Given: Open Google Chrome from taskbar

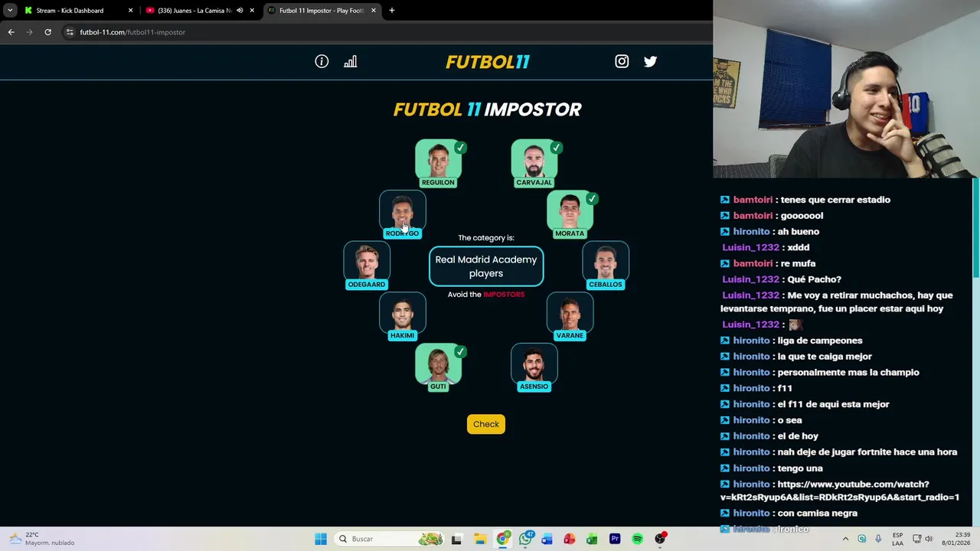Looking at the screenshot, I should point(502,539).
